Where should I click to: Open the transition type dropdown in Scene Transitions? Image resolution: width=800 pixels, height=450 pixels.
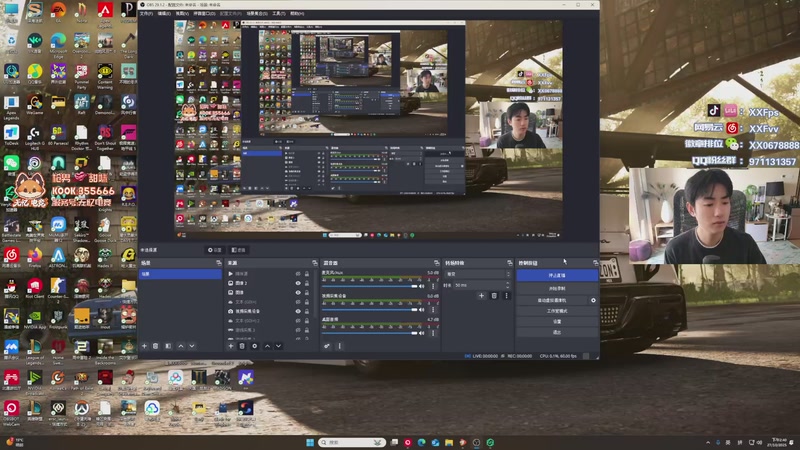click(478, 274)
